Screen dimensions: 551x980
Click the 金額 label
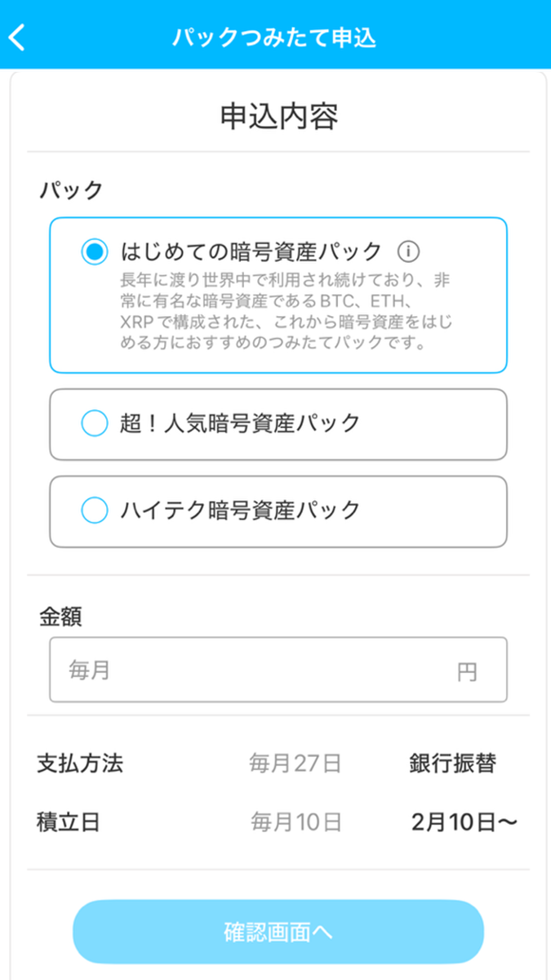[x=60, y=617]
